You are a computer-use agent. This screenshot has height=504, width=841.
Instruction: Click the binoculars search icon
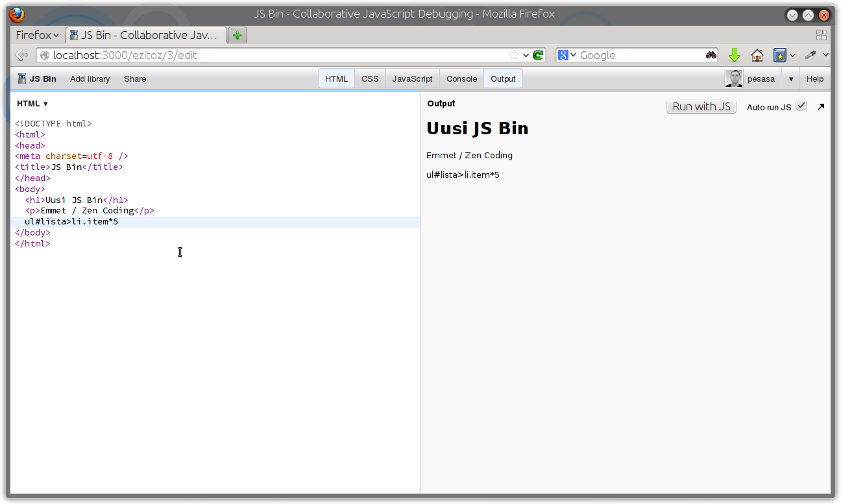(711, 55)
